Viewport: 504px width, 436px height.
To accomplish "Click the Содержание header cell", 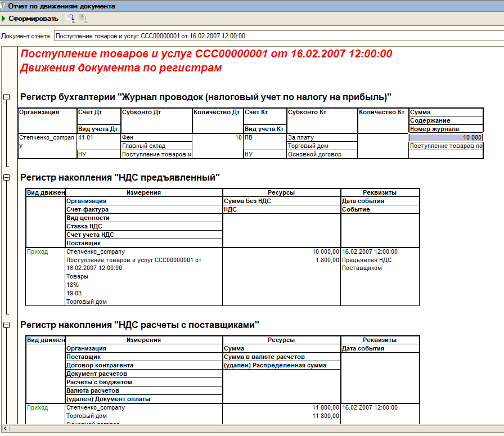I will coord(446,120).
